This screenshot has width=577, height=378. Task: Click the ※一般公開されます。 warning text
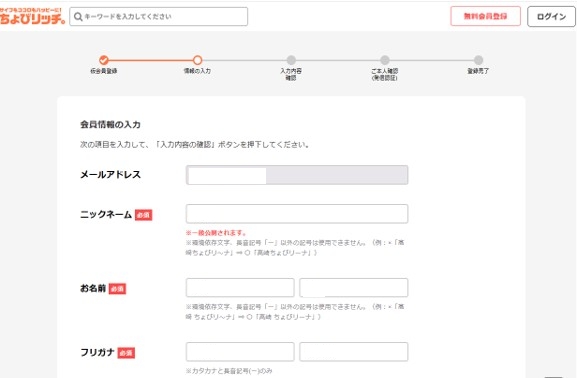[216, 233]
